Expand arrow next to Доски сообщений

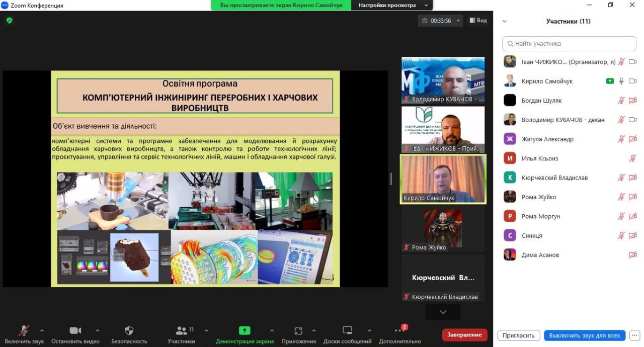369,331
